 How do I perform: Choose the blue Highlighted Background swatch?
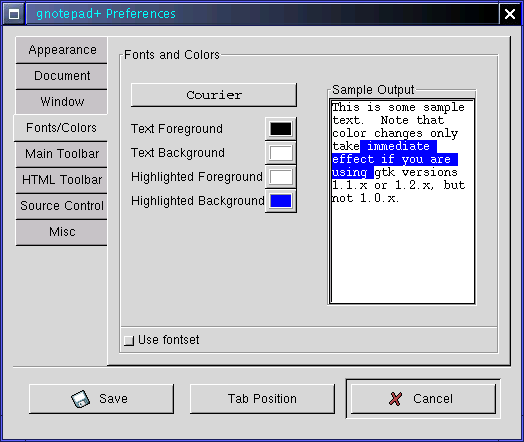pos(281,201)
